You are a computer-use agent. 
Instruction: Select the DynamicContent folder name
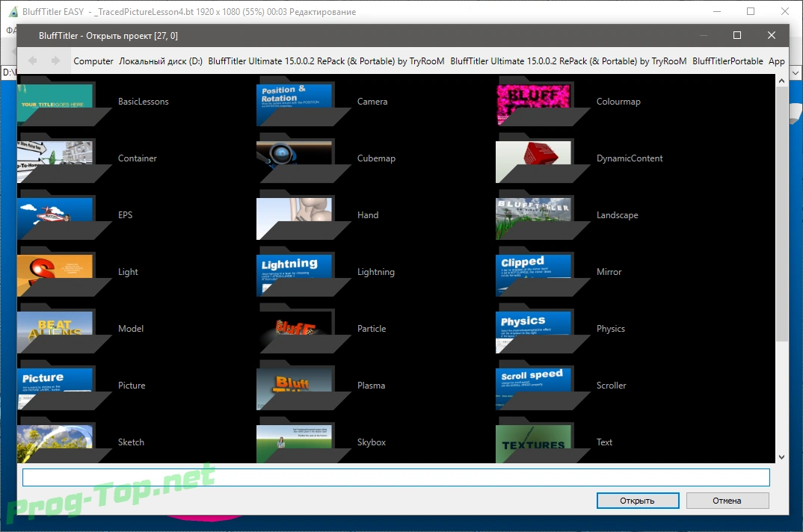pos(630,158)
